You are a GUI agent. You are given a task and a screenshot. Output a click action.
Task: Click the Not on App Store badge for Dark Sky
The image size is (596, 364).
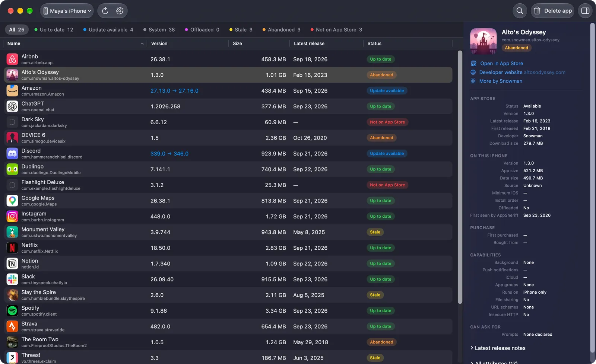(x=387, y=122)
